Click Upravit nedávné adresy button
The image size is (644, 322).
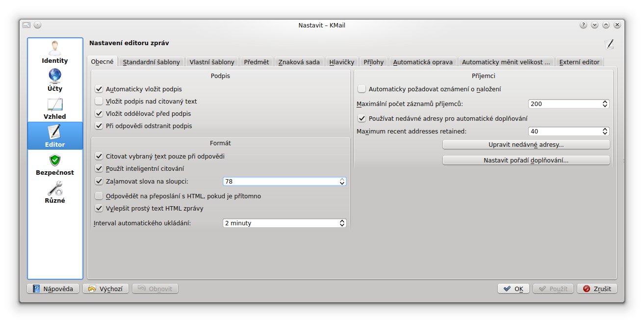526,145
